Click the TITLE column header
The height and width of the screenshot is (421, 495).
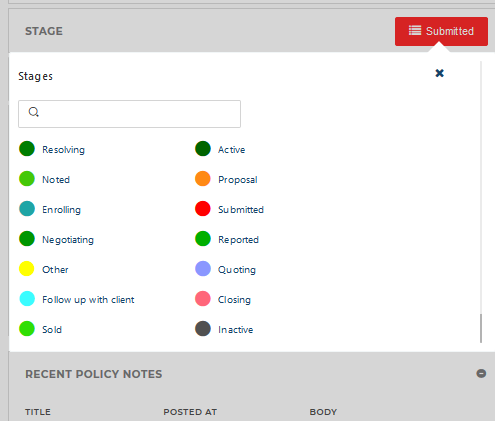pos(38,412)
